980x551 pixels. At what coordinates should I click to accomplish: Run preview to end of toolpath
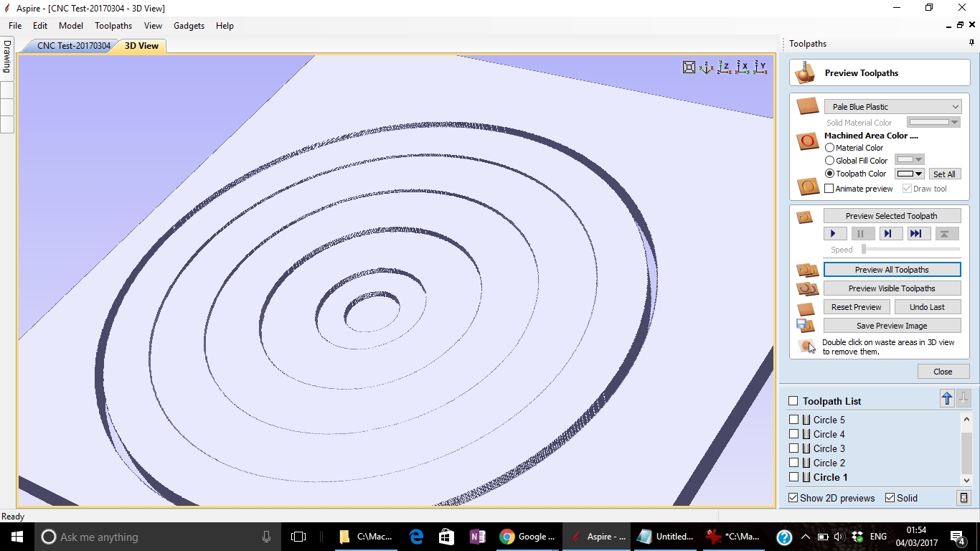click(915, 234)
